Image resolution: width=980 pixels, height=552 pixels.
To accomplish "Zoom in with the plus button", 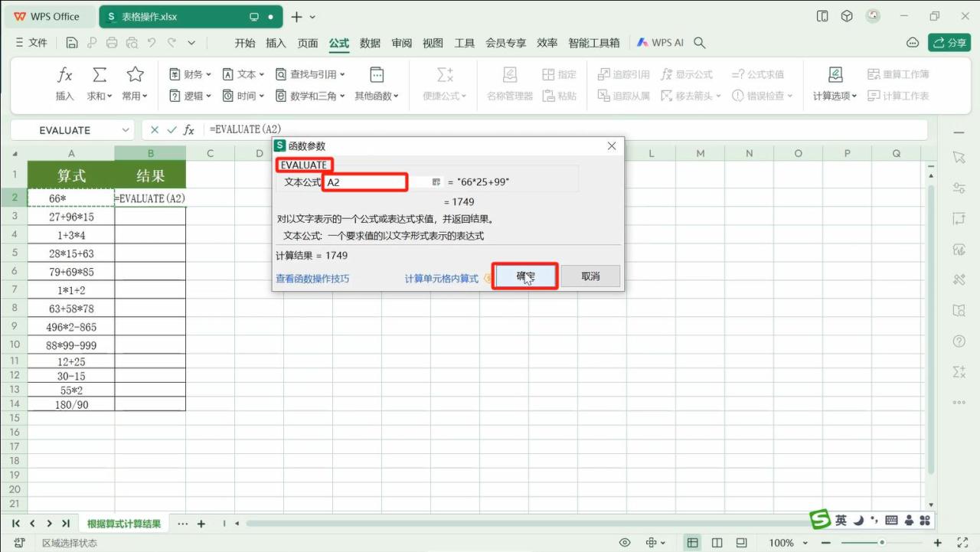I will pyautogui.click(x=939, y=543).
